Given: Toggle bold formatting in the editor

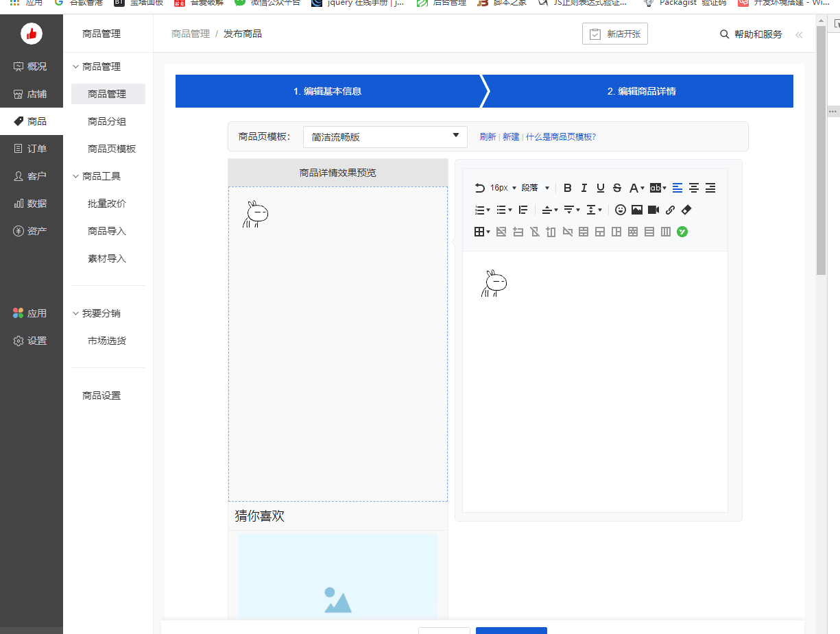Looking at the screenshot, I should click(567, 187).
